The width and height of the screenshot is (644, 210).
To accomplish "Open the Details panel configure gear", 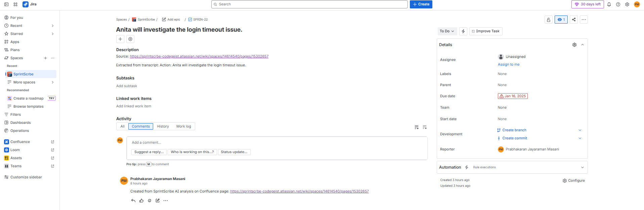I will (x=574, y=45).
